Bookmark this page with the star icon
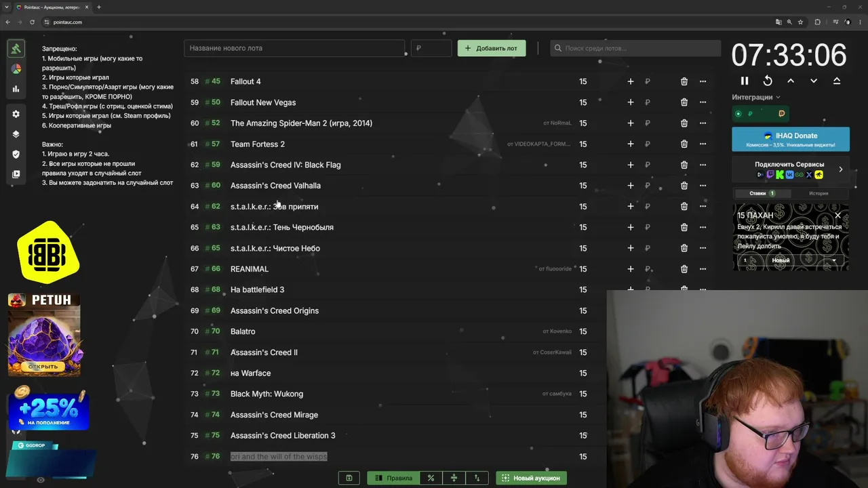The height and width of the screenshot is (488, 868). pyautogui.click(x=801, y=22)
